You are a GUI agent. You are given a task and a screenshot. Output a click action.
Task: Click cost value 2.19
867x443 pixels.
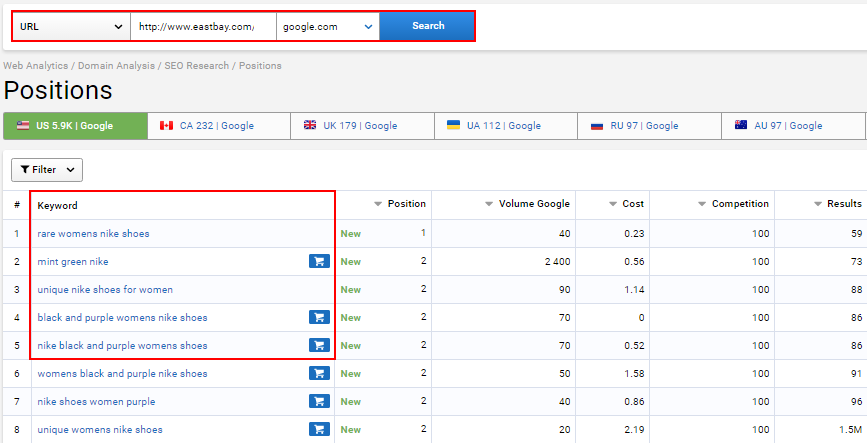coord(634,430)
